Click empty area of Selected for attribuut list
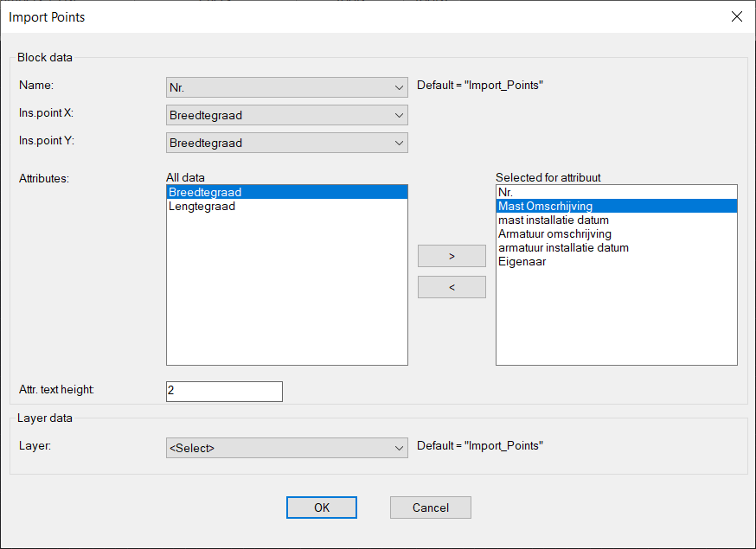 click(617, 316)
